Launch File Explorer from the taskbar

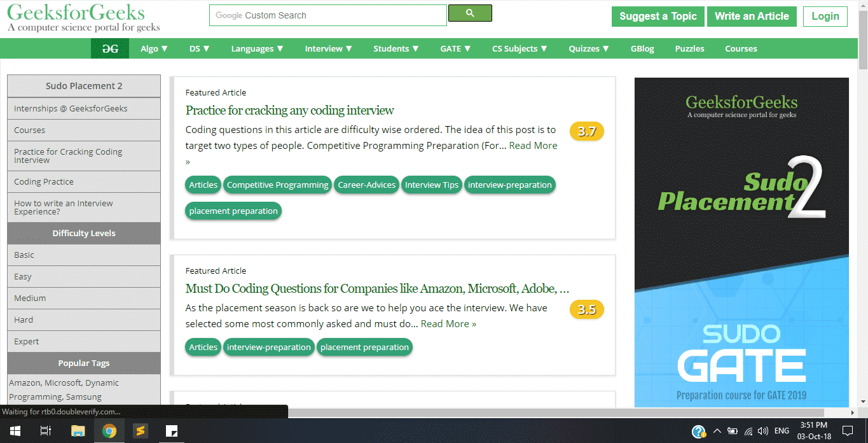78,431
